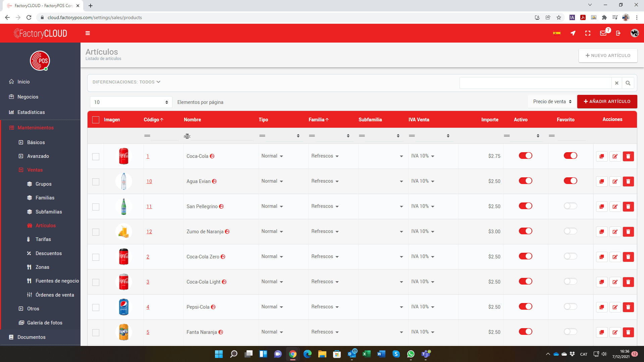Check the select-all checkbox in table header

[x=96, y=120]
